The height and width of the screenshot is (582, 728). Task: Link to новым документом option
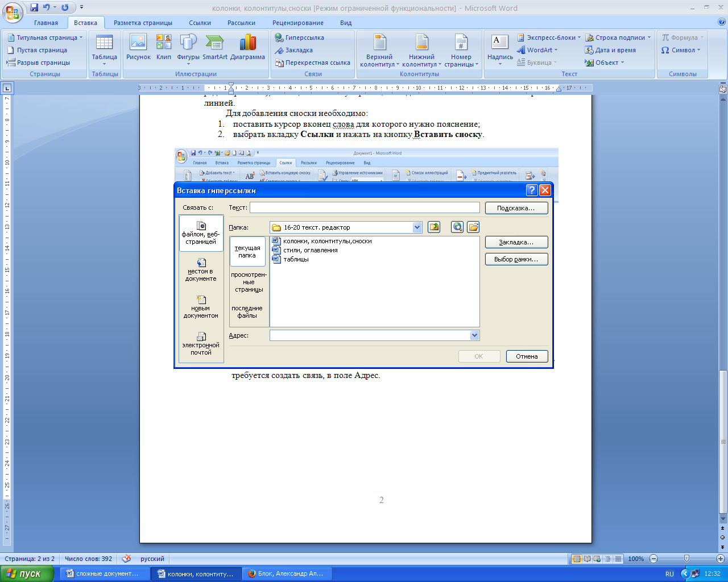click(x=201, y=307)
